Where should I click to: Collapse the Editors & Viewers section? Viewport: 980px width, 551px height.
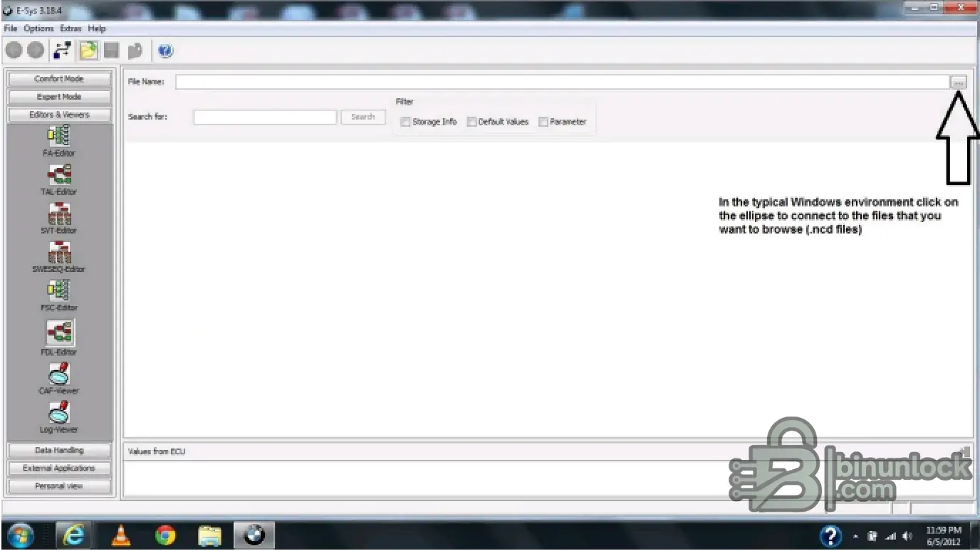[x=59, y=115]
